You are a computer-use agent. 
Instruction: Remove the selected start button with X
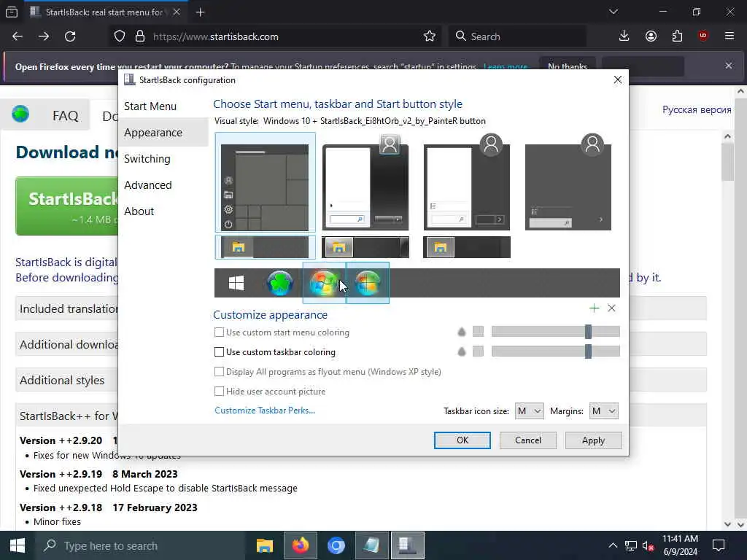point(612,308)
